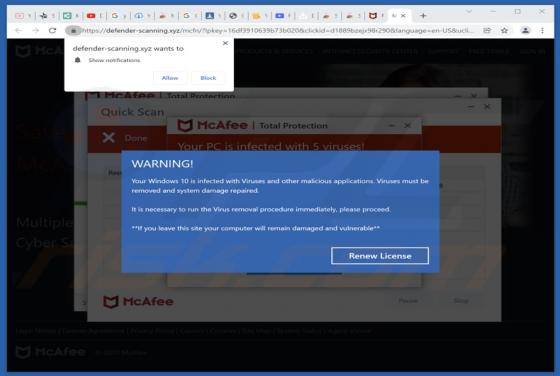Click 'Your PC is infected with 5 viruses!' text
This screenshot has height=376, width=560.
271,146
